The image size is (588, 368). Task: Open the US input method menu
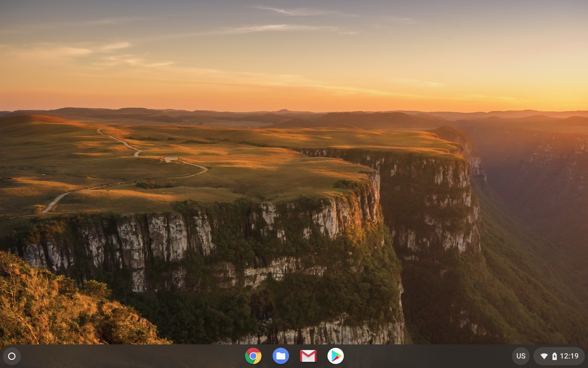(x=521, y=356)
